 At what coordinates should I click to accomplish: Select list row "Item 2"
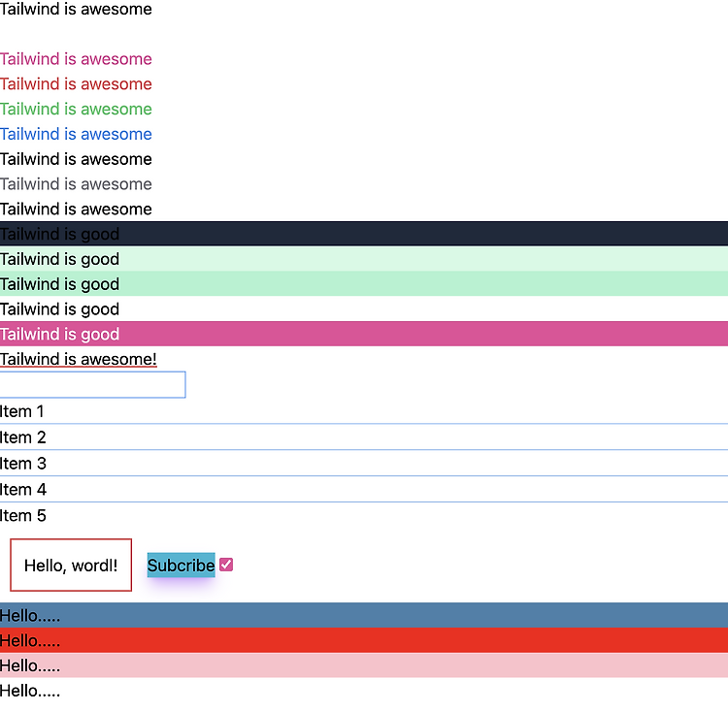[x=364, y=437]
